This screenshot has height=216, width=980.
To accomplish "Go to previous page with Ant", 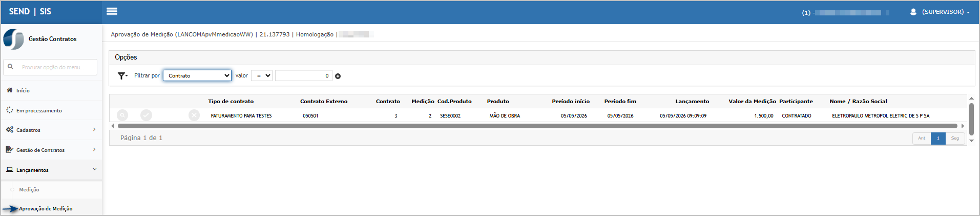I will [922, 138].
